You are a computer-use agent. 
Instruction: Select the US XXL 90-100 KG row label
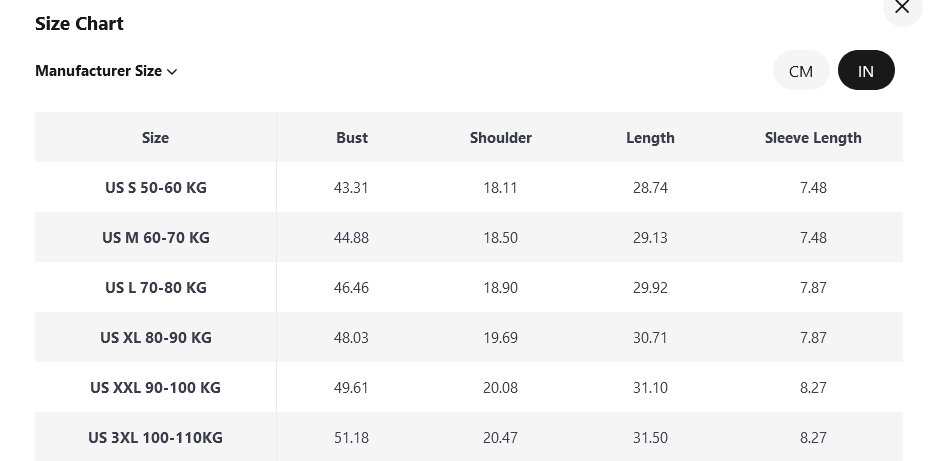click(x=155, y=387)
